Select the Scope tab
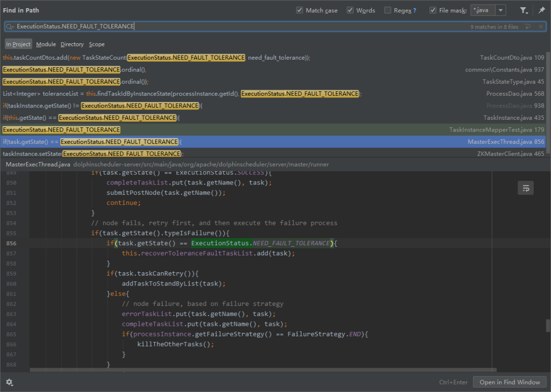Viewport: 551px width, 392px height. pos(96,44)
